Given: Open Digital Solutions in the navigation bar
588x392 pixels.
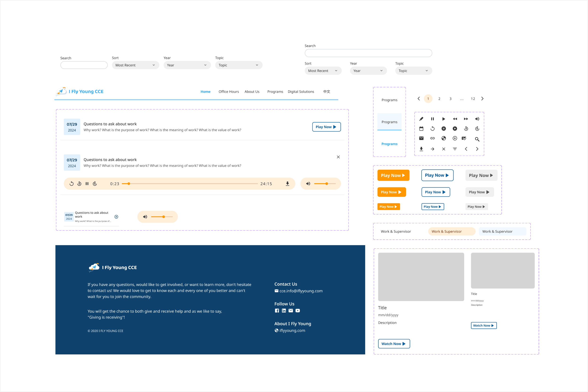Looking at the screenshot, I should coord(301,91).
